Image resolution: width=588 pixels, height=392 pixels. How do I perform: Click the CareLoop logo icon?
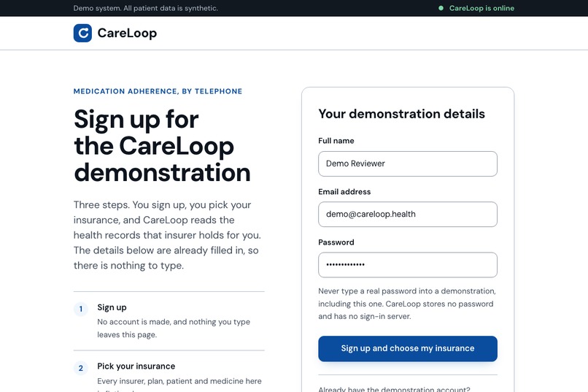(82, 33)
